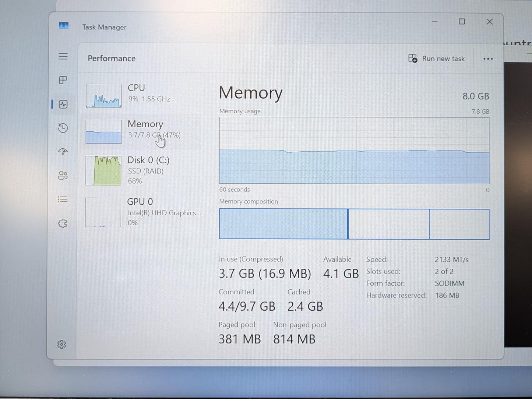
Task: Open the Startup apps page icon
Action: coord(63,151)
